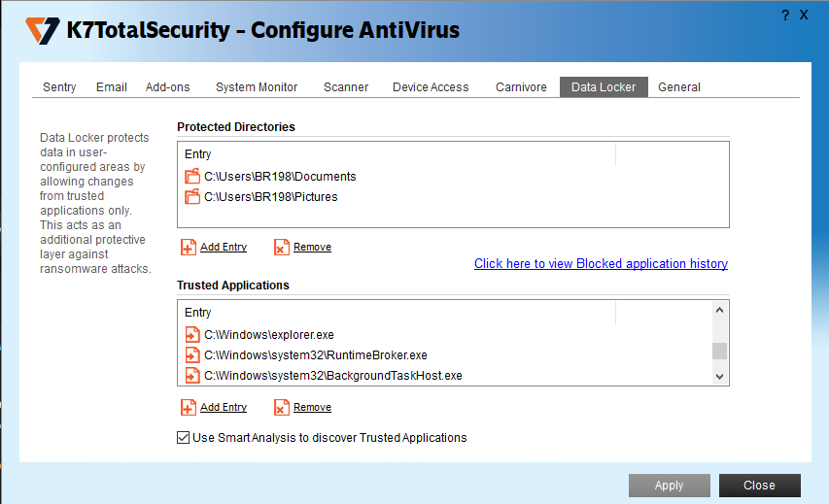The image size is (829, 504).
Task: Click Remove icon under Protected Directories
Action: point(282,248)
